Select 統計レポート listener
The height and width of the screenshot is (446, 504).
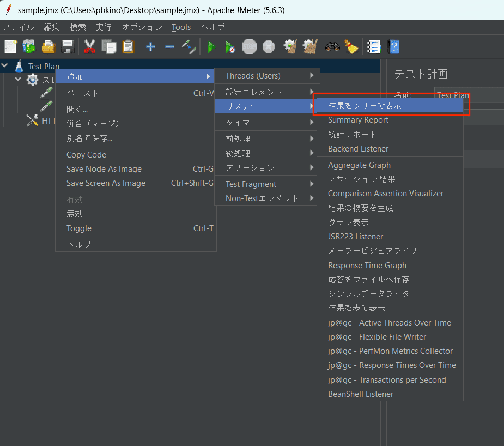point(390,135)
